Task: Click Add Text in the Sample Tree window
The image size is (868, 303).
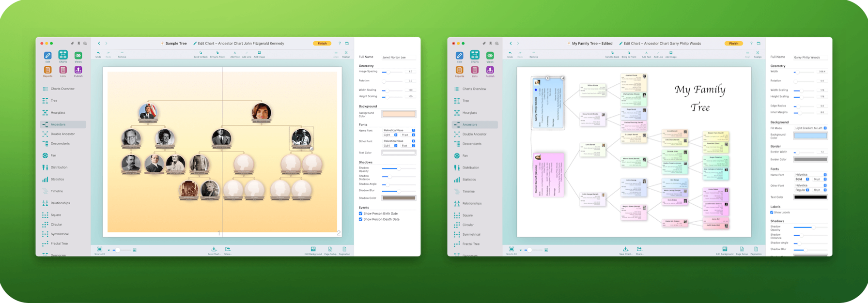Action: pyautogui.click(x=234, y=54)
